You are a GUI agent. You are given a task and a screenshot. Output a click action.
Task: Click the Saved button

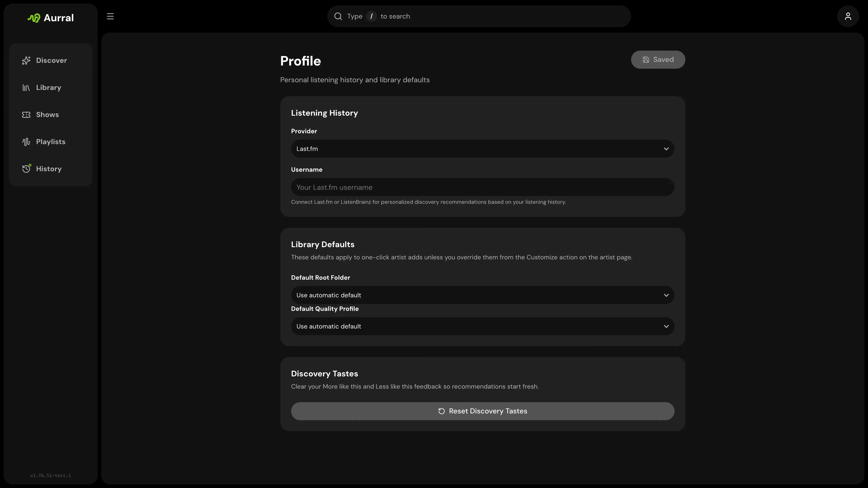click(x=658, y=60)
